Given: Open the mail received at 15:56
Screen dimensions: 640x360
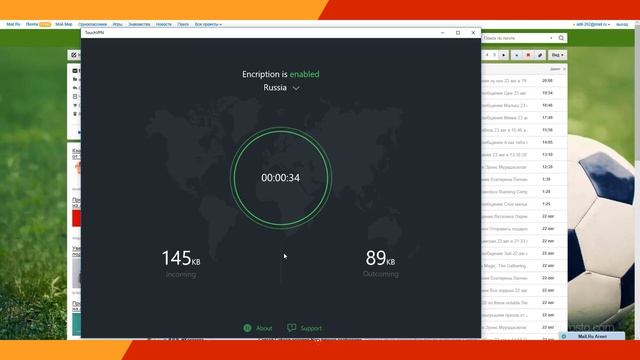Looking at the screenshot, I should tap(524, 130).
